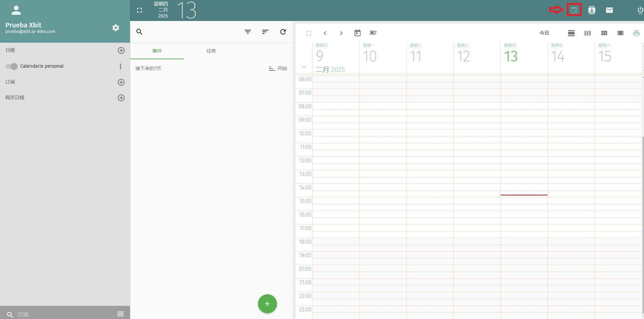Go to next week

point(341,33)
